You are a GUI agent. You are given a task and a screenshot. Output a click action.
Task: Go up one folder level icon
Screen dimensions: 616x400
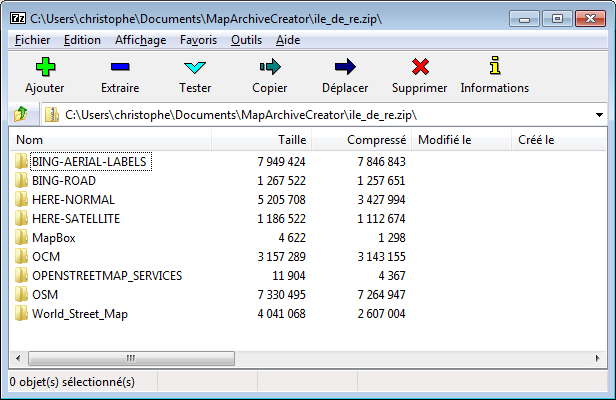tap(20, 114)
